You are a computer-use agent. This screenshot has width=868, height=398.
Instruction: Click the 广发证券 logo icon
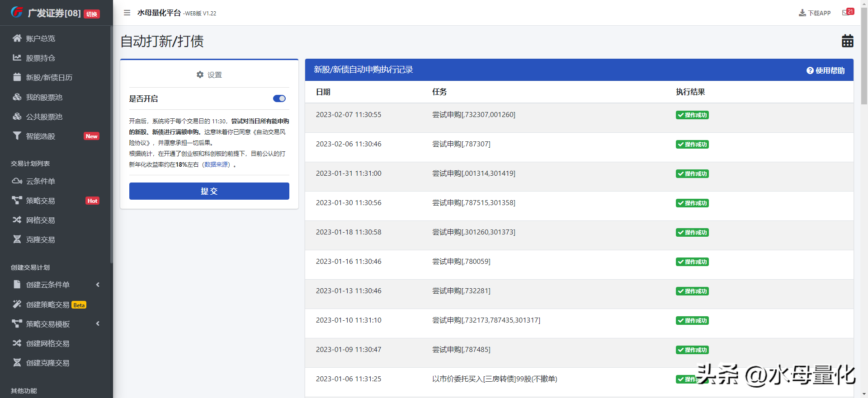tap(17, 12)
